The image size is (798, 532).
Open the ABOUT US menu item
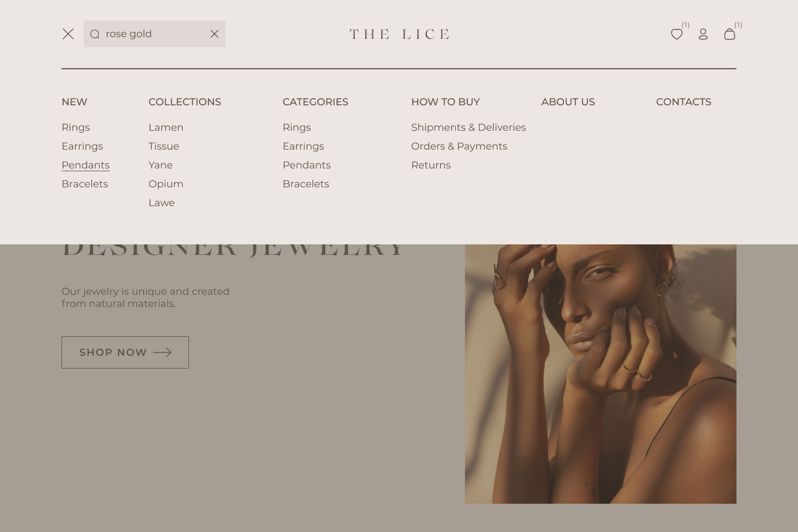pyautogui.click(x=568, y=102)
